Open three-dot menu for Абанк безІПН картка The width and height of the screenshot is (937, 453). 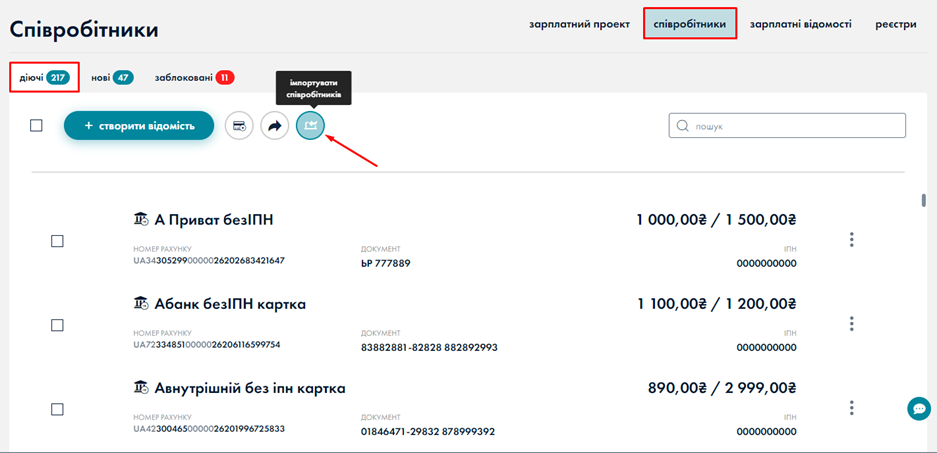[x=852, y=324]
